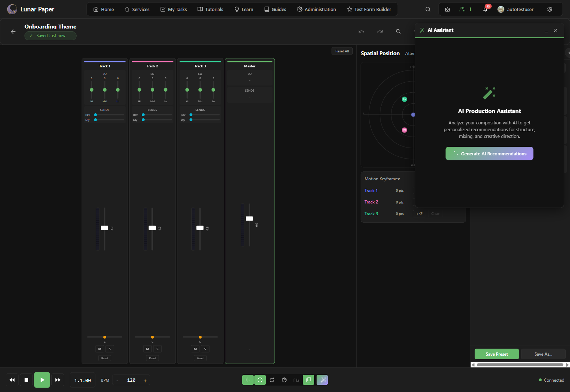Reset Track 2 channel strip
The height and width of the screenshot is (392, 570).
coord(152,358)
